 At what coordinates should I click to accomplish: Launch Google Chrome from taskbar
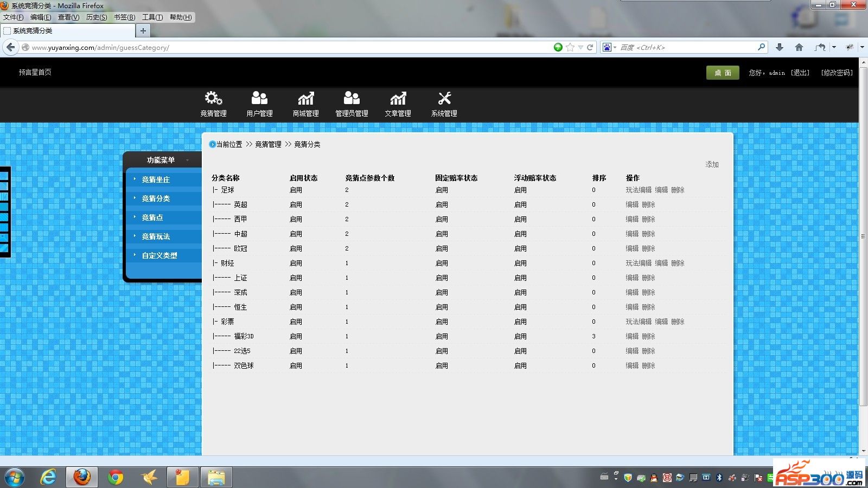[116, 477]
